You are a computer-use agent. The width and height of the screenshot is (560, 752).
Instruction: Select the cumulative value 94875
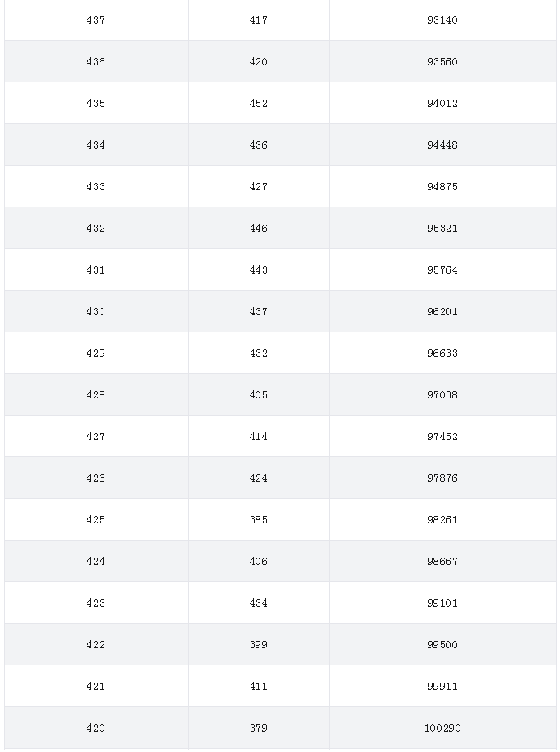[x=442, y=186]
